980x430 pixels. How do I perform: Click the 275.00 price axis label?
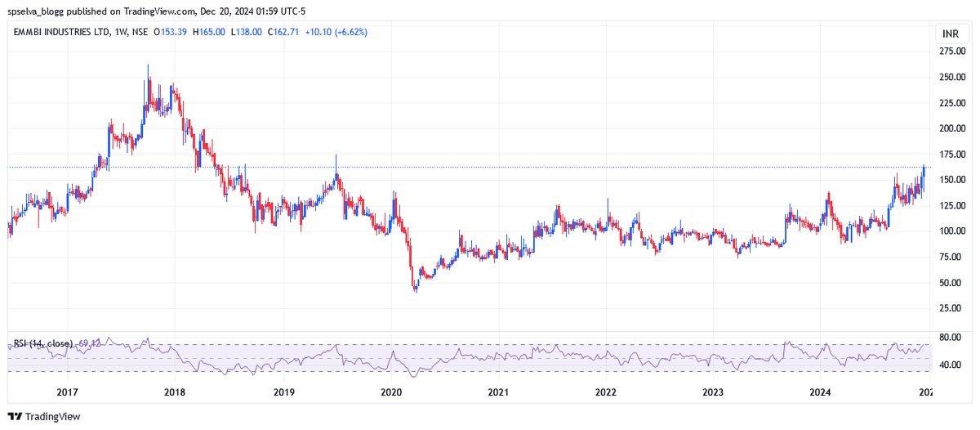click(952, 52)
